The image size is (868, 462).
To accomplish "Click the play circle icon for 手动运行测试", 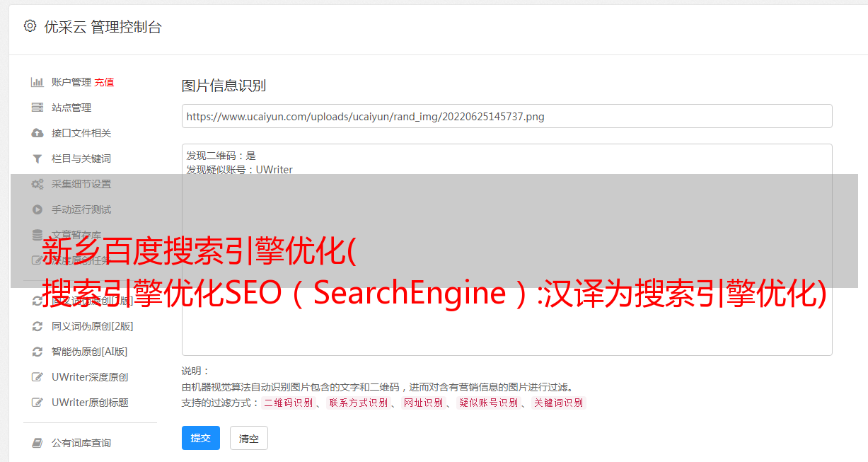I will pyautogui.click(x=37, y=209).
